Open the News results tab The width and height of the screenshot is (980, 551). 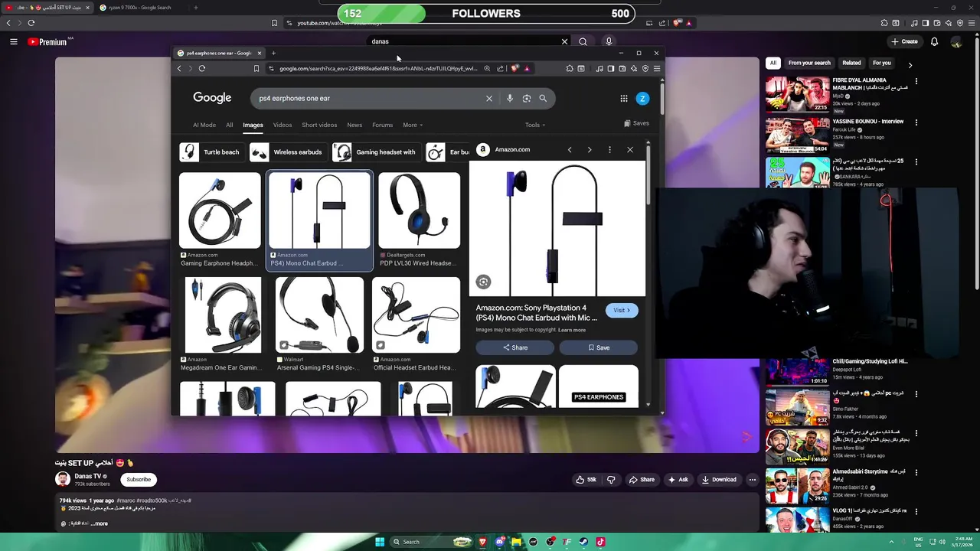pyautogui.click(x=354, y=125)
